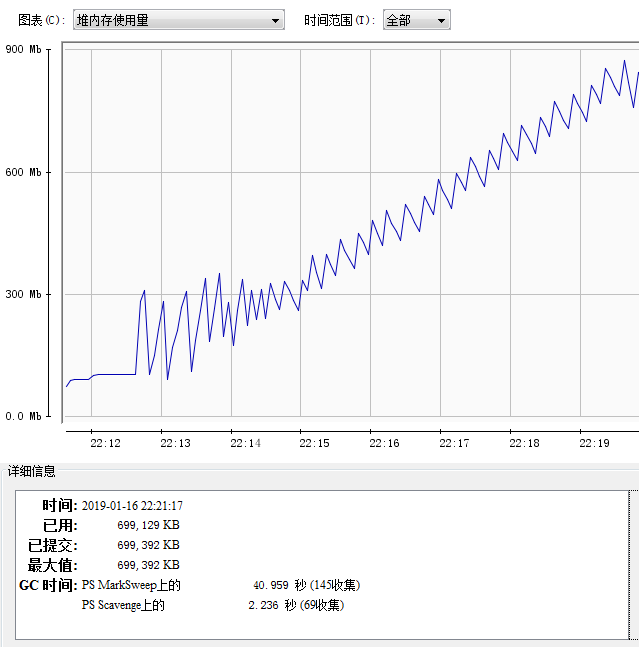Click the PS MarkSweep GC time line
The width and height of the screenshot is (639, 647).
click(220, 585)
